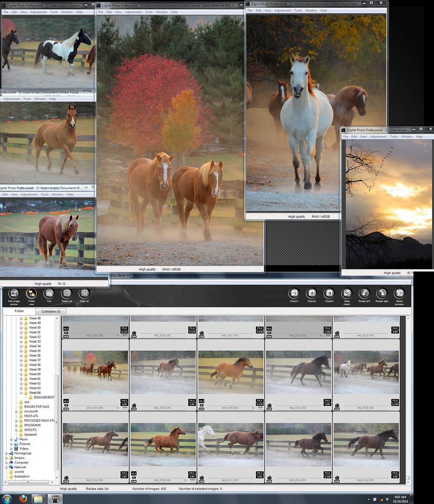The width and height of the screenshot is (434, 504).
Task: Click the folder tree horizontal scrollbar
Action: click(x=28, y=482)
